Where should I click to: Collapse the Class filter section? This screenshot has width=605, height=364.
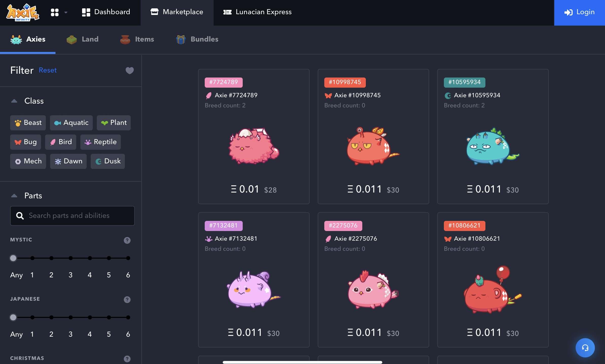point(14,101)
